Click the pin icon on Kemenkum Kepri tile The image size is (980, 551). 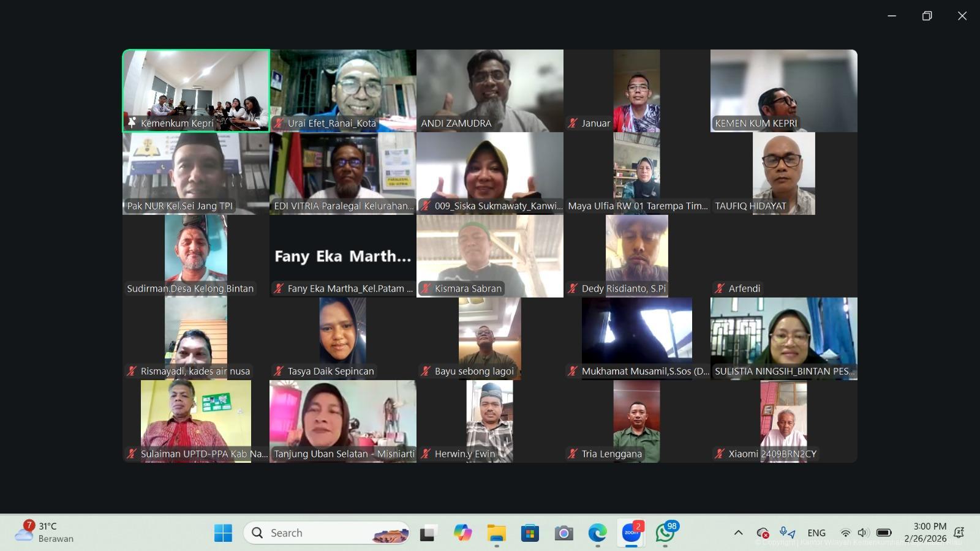pyautogui.click(x=132, y=123)
